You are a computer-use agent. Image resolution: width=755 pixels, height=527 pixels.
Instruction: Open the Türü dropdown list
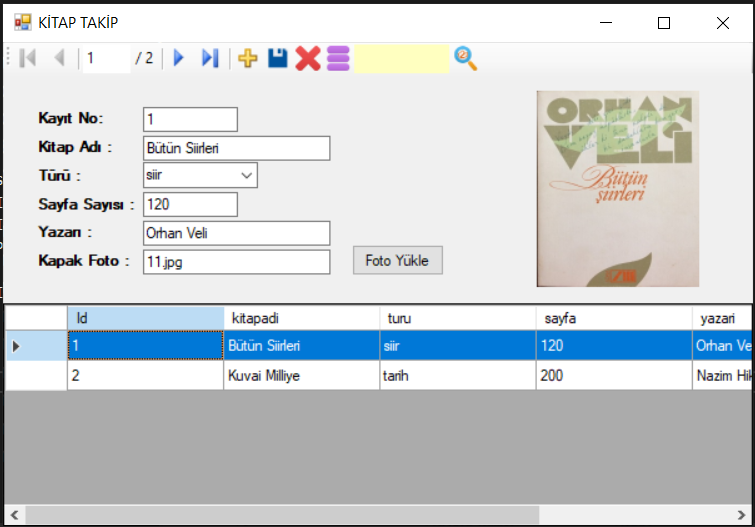[246, 176]
